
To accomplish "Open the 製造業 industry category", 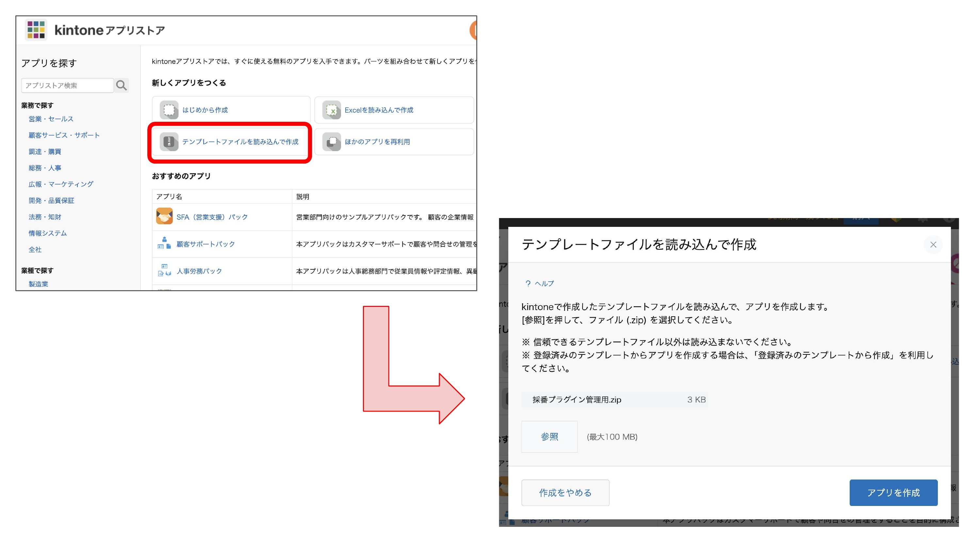I will (39, 284).
